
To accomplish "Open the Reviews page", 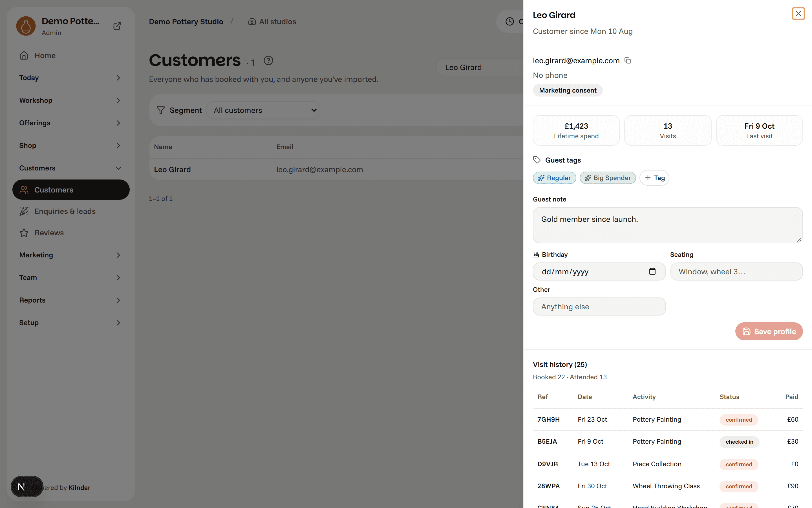I will (71, 233).
